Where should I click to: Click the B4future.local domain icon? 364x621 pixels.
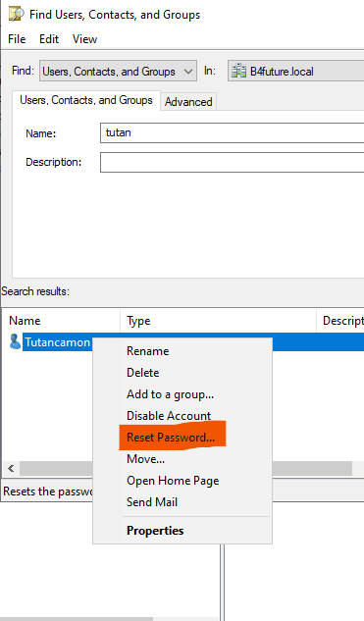coord(238,72)
